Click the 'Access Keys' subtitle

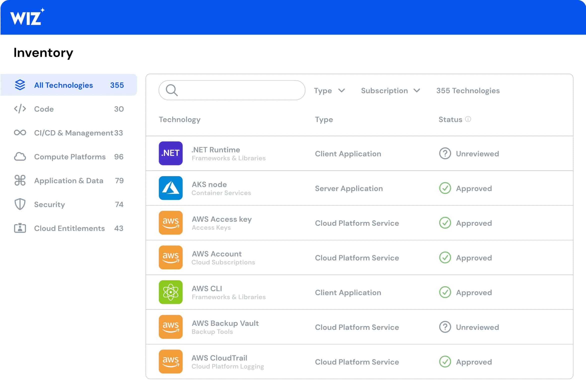point(211,228)
